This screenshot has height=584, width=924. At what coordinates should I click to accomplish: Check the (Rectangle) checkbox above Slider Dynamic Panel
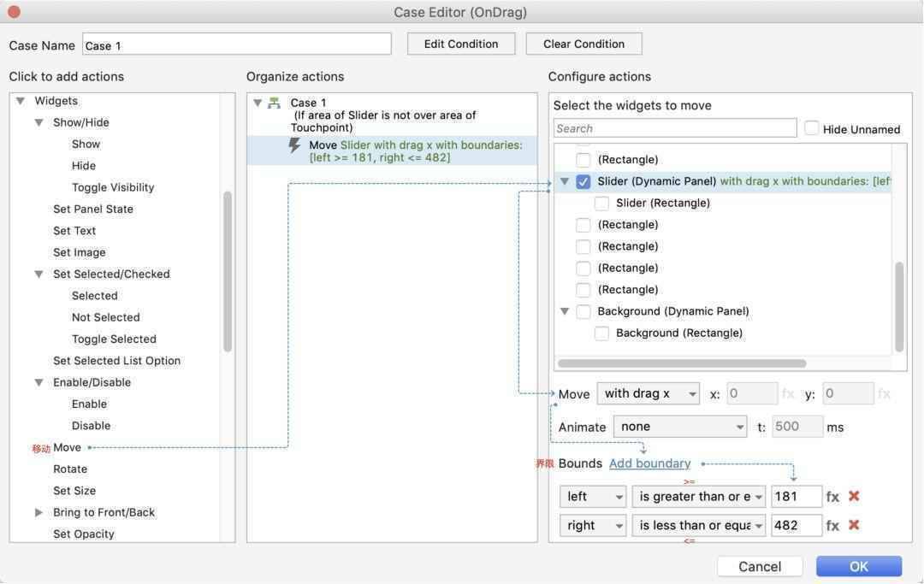coord(583,160)
